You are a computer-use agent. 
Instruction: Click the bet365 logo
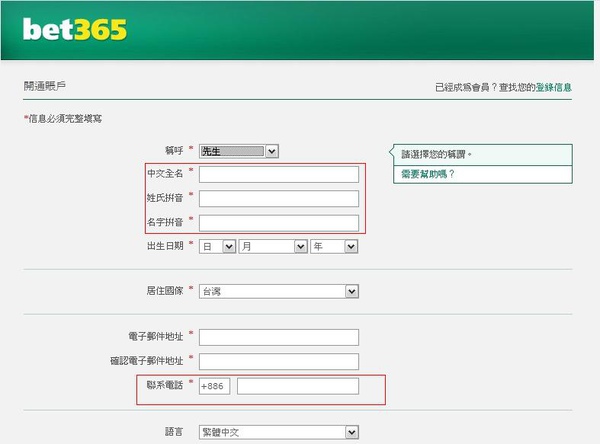(76, 30)
